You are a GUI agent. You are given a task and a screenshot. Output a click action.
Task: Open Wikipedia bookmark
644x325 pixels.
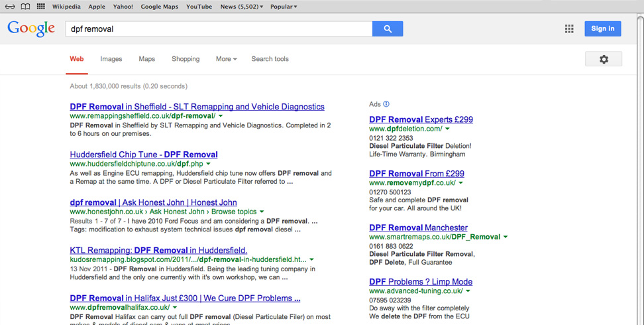(66, 7)
